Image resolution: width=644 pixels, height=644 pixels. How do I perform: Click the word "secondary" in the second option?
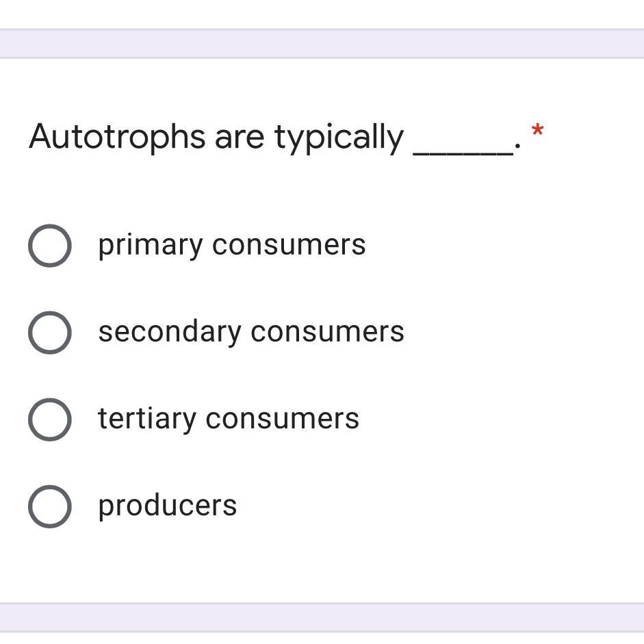pos(169,332)
